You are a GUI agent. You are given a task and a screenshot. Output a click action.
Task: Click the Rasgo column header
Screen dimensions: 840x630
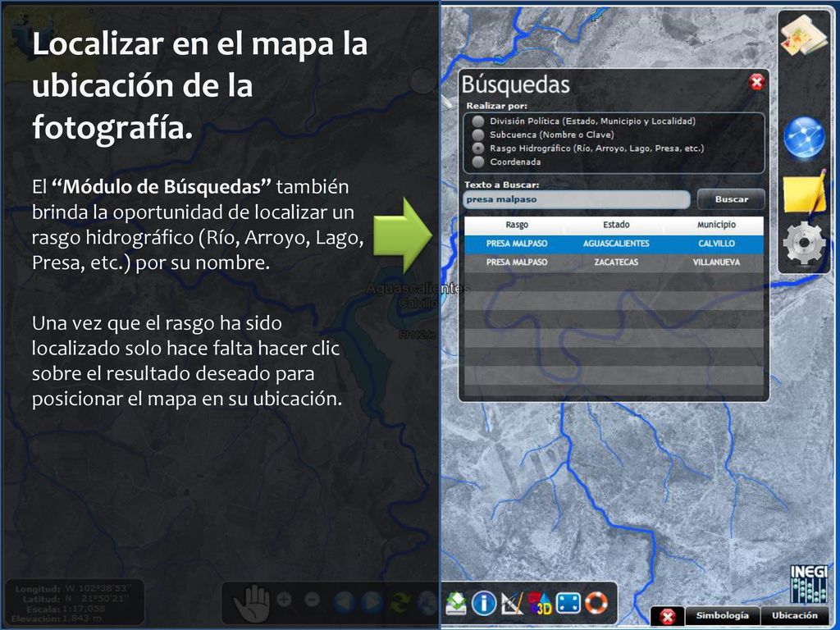tap(517, 225)
